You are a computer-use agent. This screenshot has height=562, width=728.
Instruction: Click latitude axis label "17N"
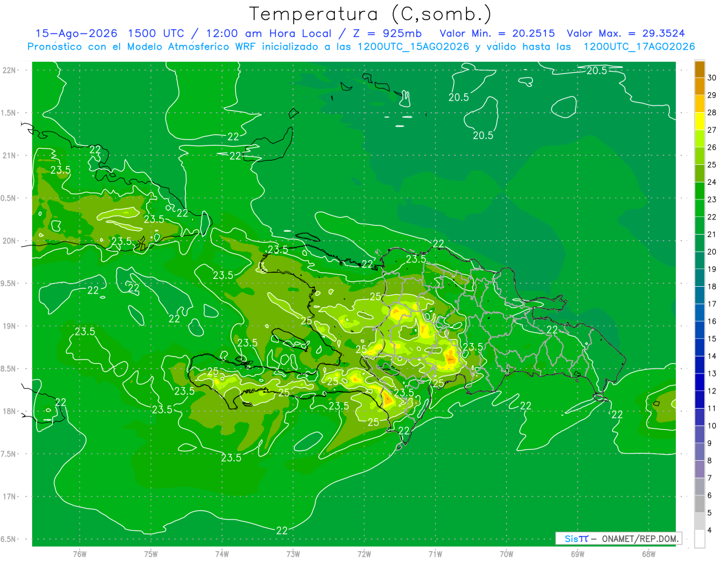point(9,497)
